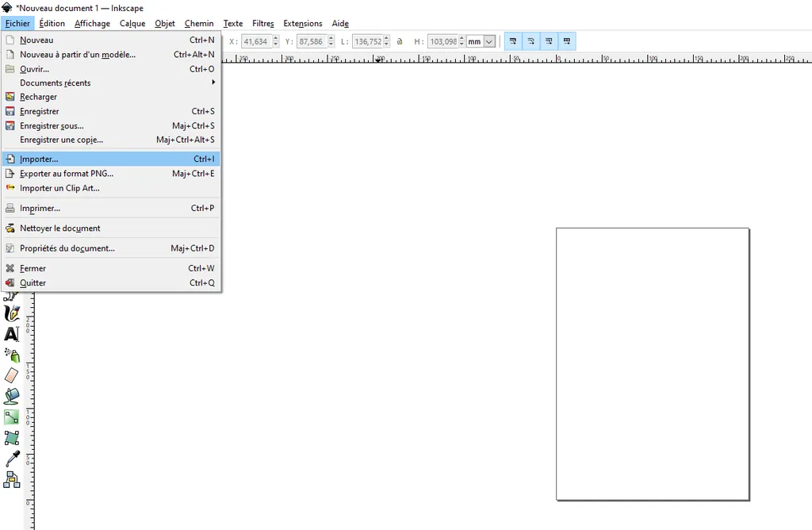Open the Filtres menu
The width and height of the screenshot is (812, 530).
click(x=263, y=23)
